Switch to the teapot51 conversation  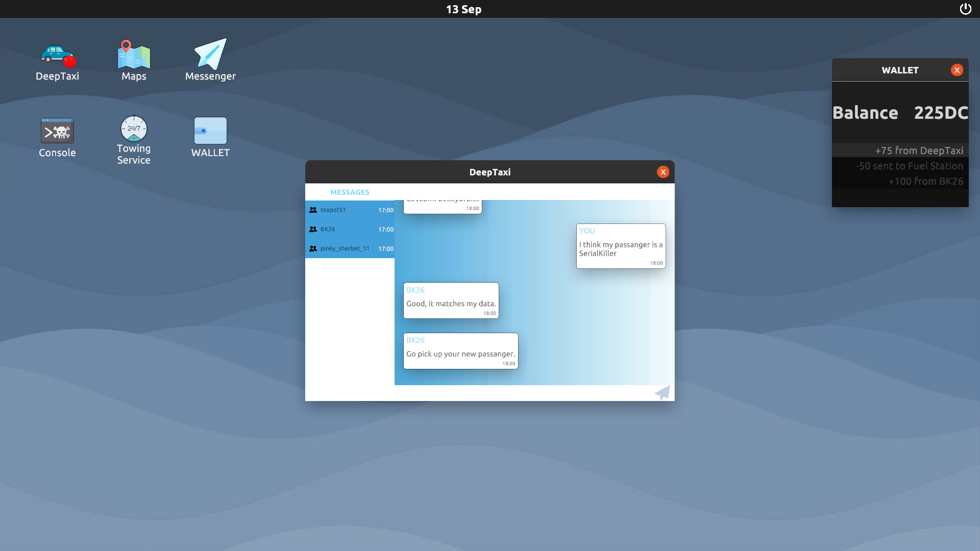(x=350, y=210)
